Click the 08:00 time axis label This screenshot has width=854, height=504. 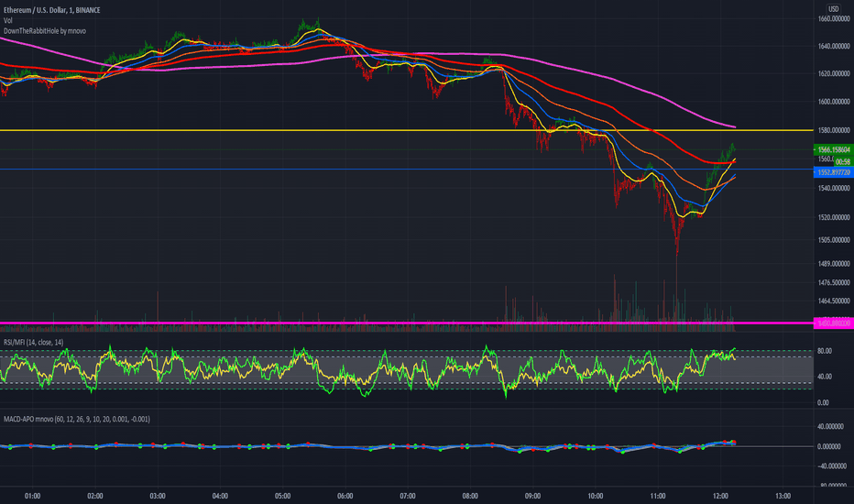(x=471, y=496)
